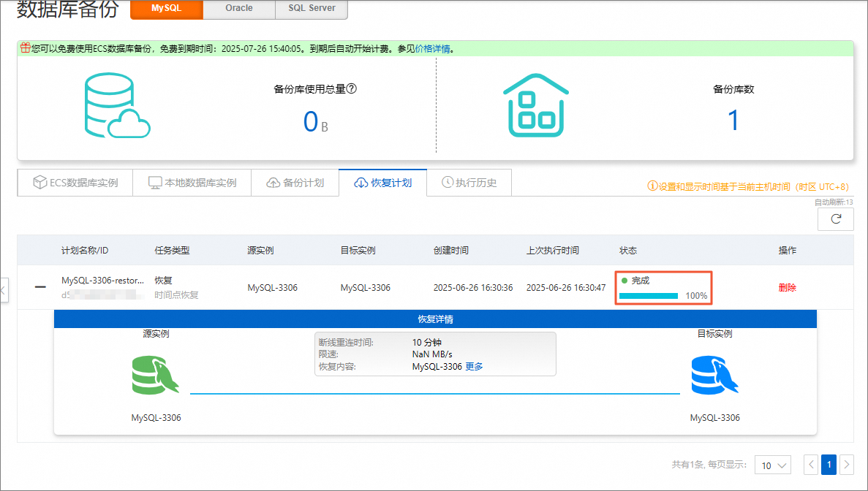Viewport: 868px width, 491px height.
Task: Click 更多 link beside 恢复内容
Action: pyautogui.click(x=474, y=367)
